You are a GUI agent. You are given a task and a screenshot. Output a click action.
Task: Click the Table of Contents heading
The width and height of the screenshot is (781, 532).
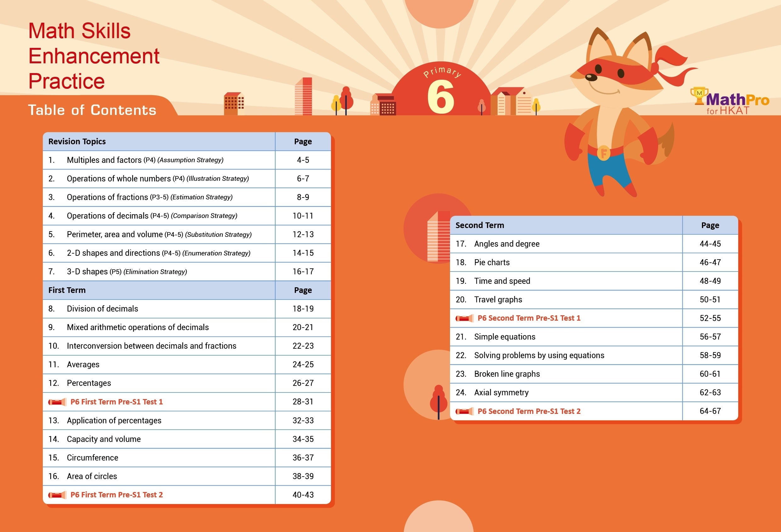(x=92, y=110)
